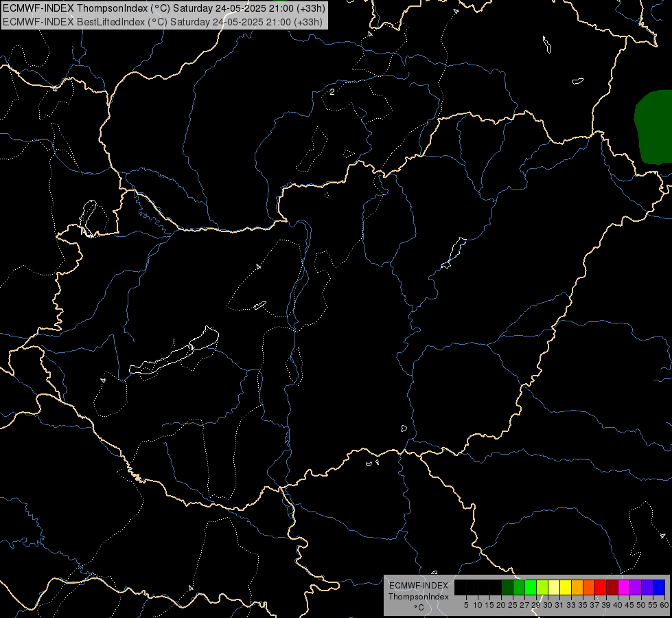The image size is (672, 618).
Task: Select the blue 55–60 legend swatch
Action: (x=659, y=587)
